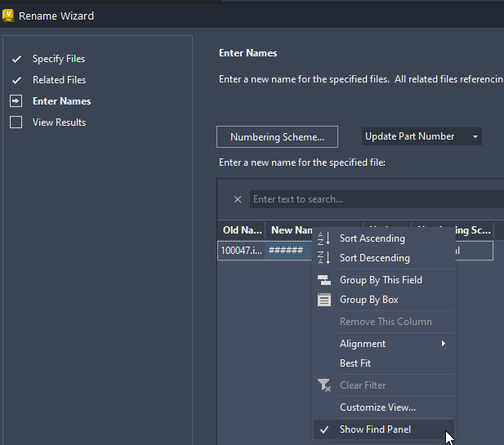This screenshot has height=445, width=504.
Task: Click the View Results step box
Action: (x=16, y=122)
